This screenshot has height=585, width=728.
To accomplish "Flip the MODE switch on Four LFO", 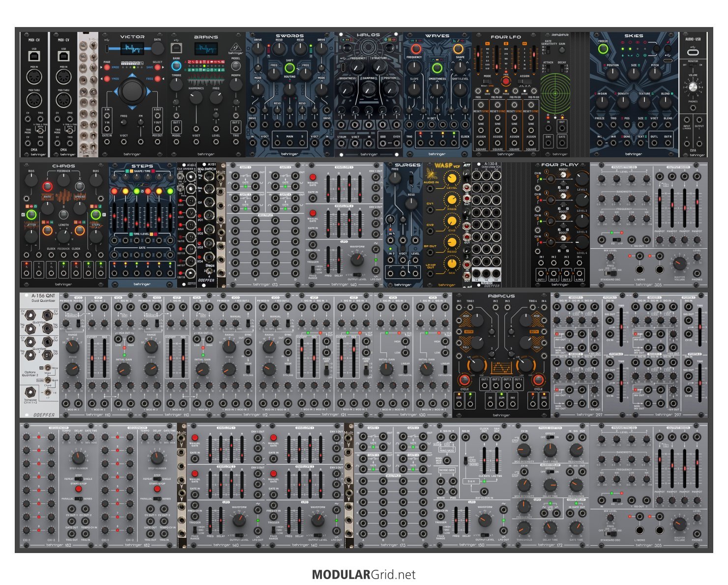I will click(x=487, y=82).
